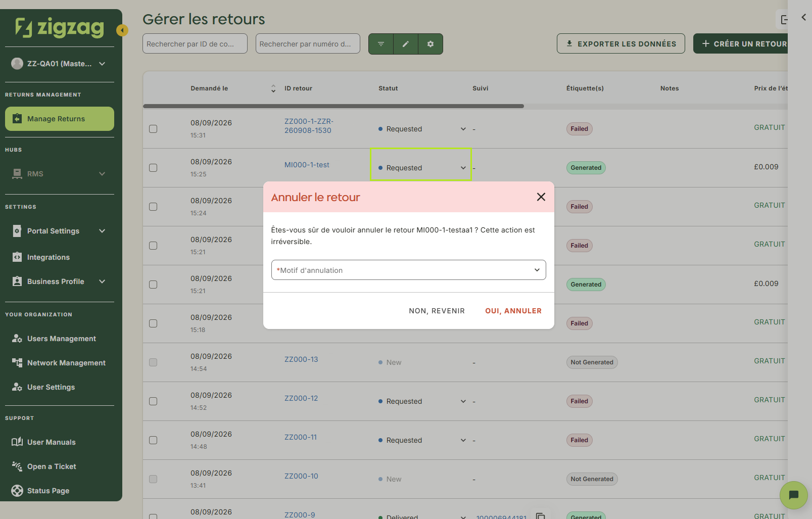Viewport: 812px width, 519px height.
Task: Click the logout icon at top right
Action: tap(784, 20)
